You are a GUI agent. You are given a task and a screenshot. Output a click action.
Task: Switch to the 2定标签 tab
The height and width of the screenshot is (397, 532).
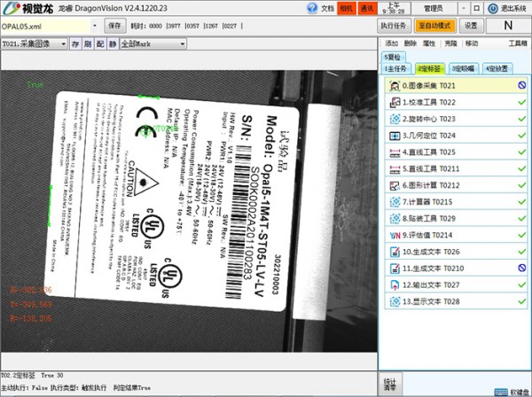430,68
